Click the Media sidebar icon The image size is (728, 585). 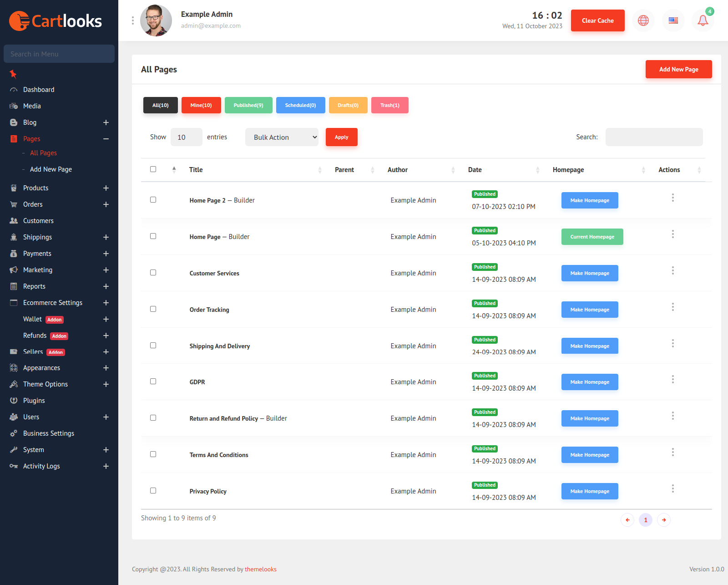click(x=14, y=106)
